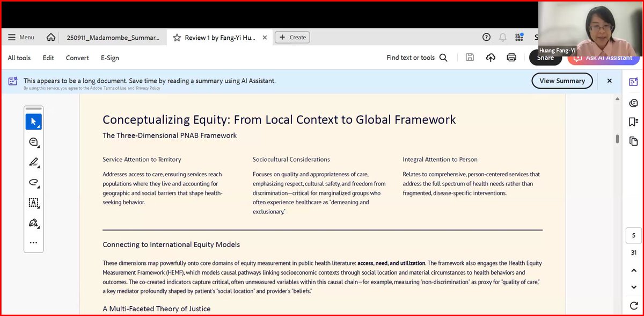644x316 pixels.
Task: Go to previous page with up arrow
Action: tap(633, 270)
